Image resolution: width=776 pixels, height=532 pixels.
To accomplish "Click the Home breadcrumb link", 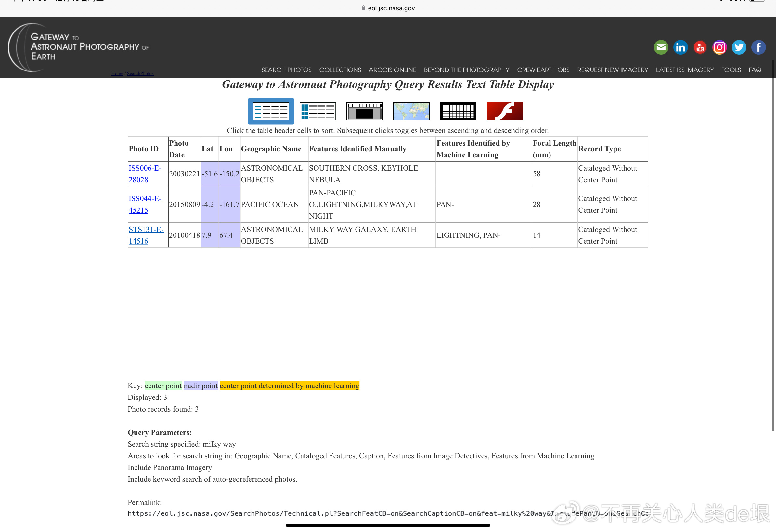I will (117, 74).
